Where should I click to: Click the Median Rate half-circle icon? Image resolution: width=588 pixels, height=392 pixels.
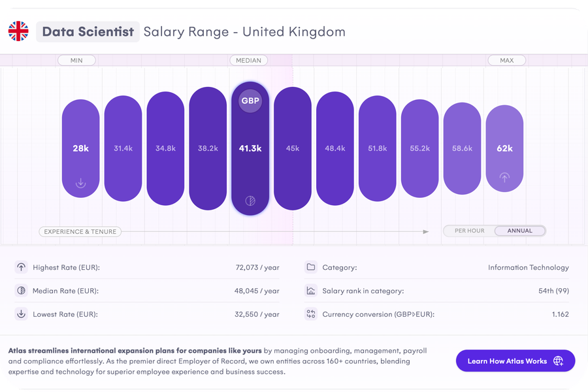(21, 291)
